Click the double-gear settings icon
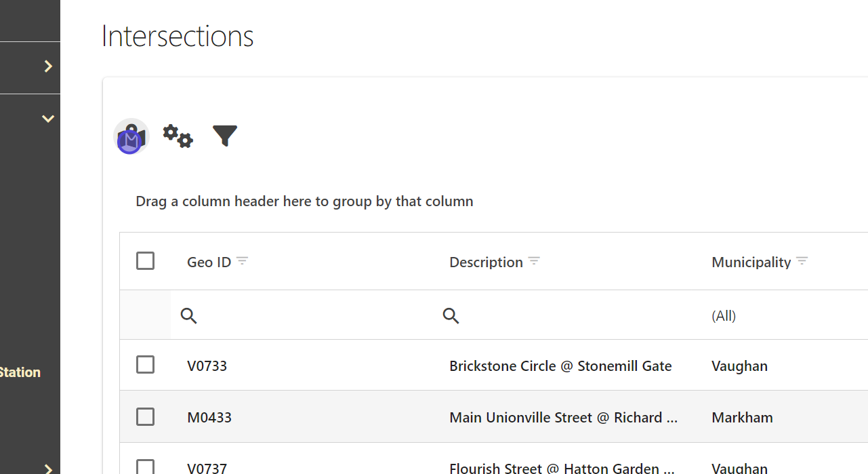868x474 pixels. coord(178,136)
